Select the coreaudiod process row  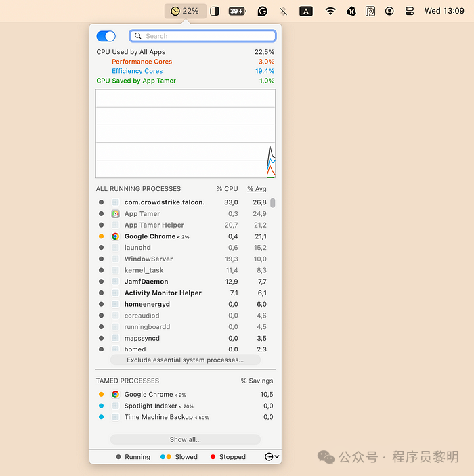pos(182,316)
